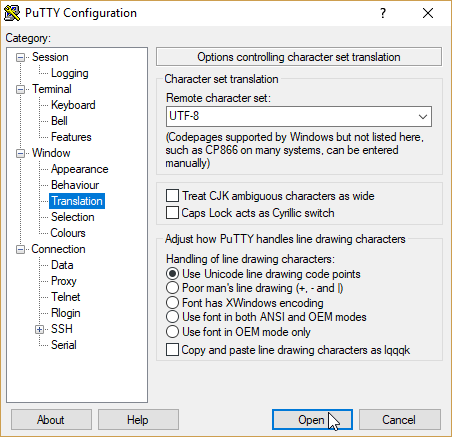Close the PuTTY Configuration dialog
The height and width of the screenshot is (437, 452).
coord(428,13)
